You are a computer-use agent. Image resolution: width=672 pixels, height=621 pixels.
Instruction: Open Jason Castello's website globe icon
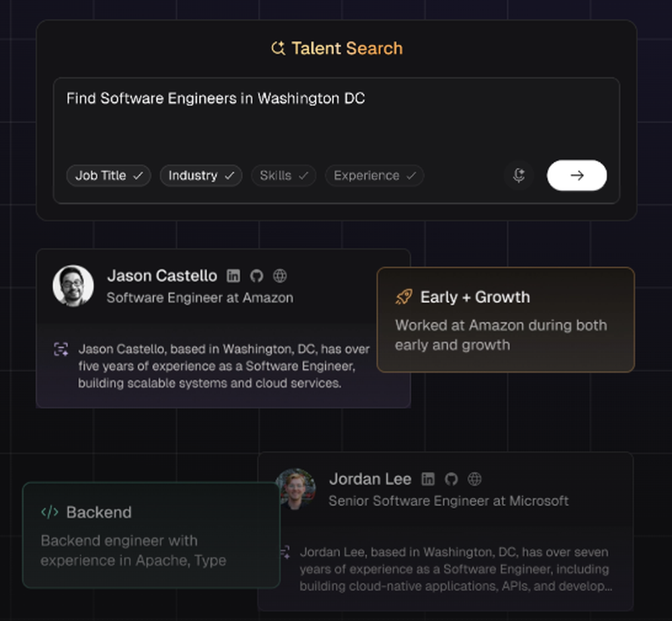[x=280, y=276]
